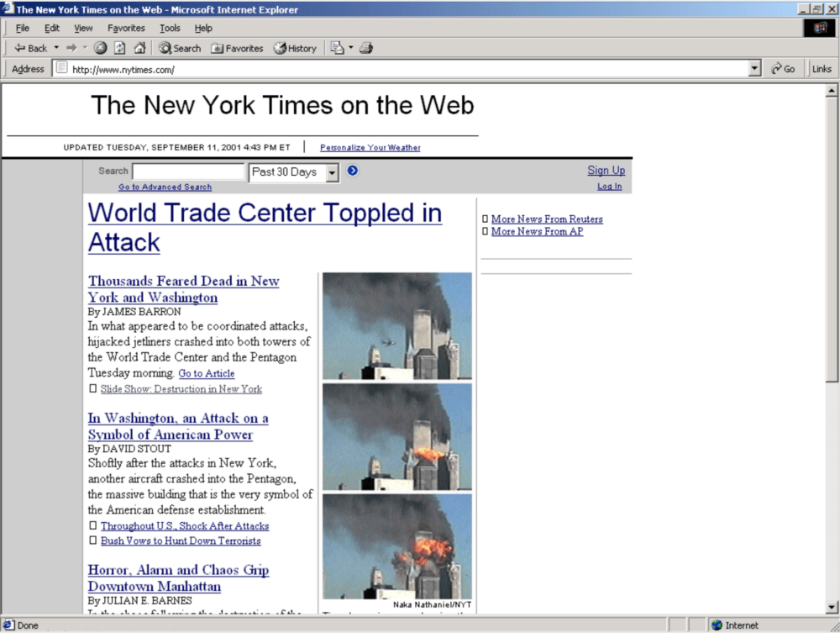This screenshot has width=840, height=633.
Task: Click the Sign Up link
Action: click(x=606, y=170)
